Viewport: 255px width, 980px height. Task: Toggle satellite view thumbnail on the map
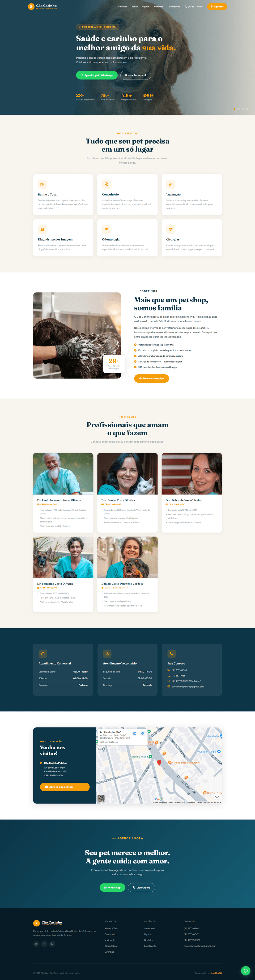click(101, 798)
